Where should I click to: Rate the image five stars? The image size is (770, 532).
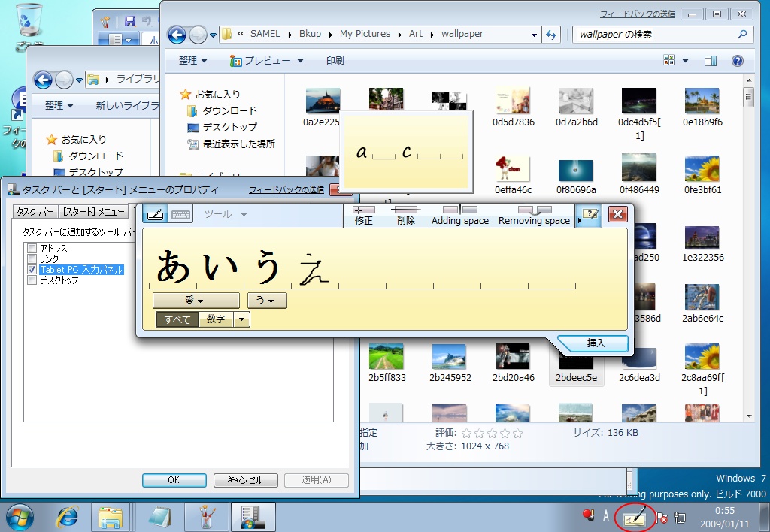pyautogui.click(x=517, y=434)
